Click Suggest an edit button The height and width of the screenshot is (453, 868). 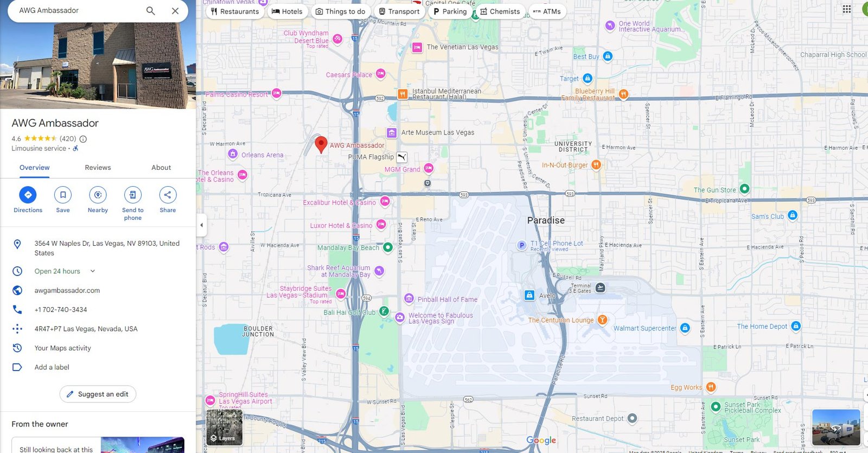(98, 394)
